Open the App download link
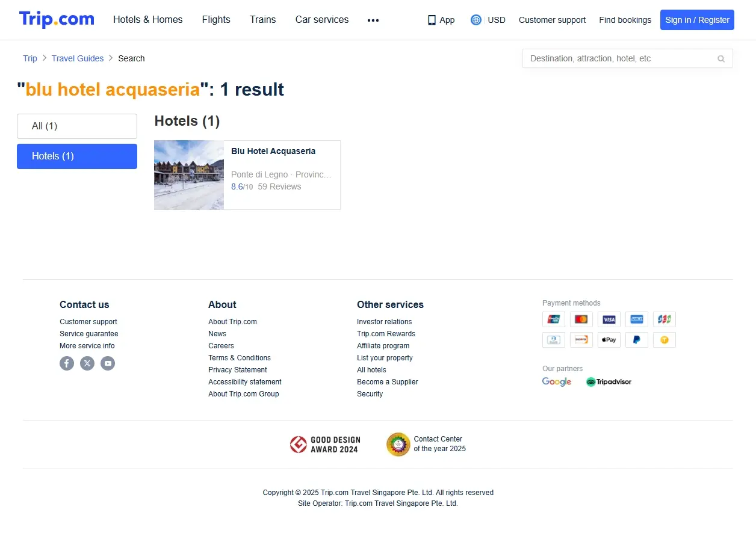Screen dimensions: 756x554 pos(441,20)
